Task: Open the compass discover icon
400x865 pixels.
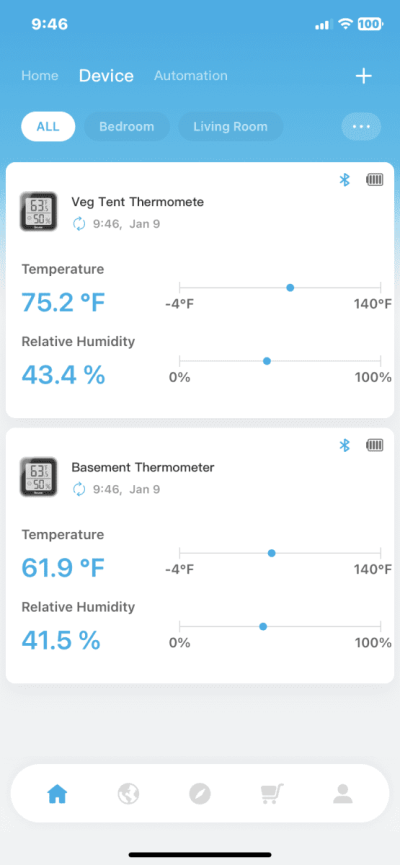Action: coord(200,794)
